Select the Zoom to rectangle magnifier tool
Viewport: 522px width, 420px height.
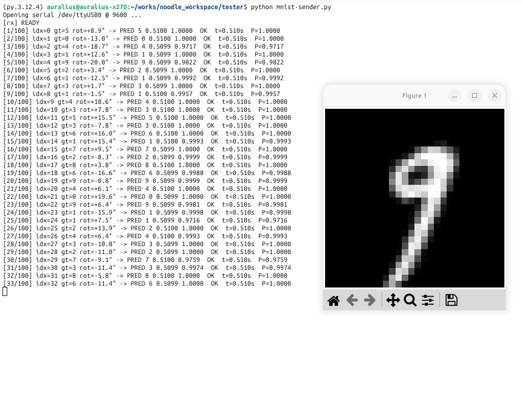[x=410, y=300]
